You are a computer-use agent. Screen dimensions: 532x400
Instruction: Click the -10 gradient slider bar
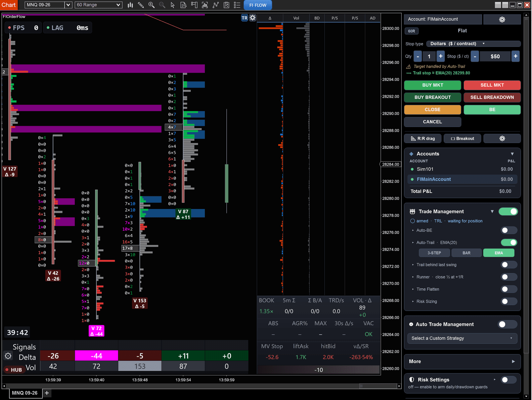[x=319, y=370]
